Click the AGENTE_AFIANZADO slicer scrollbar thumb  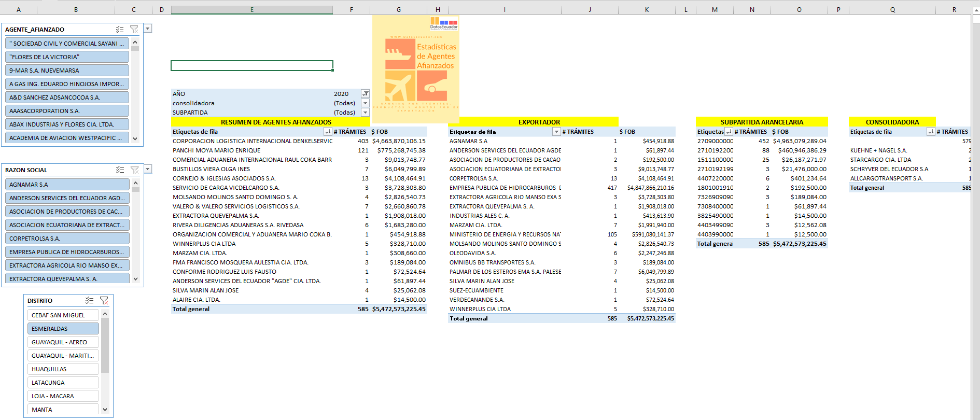point(135,49)
